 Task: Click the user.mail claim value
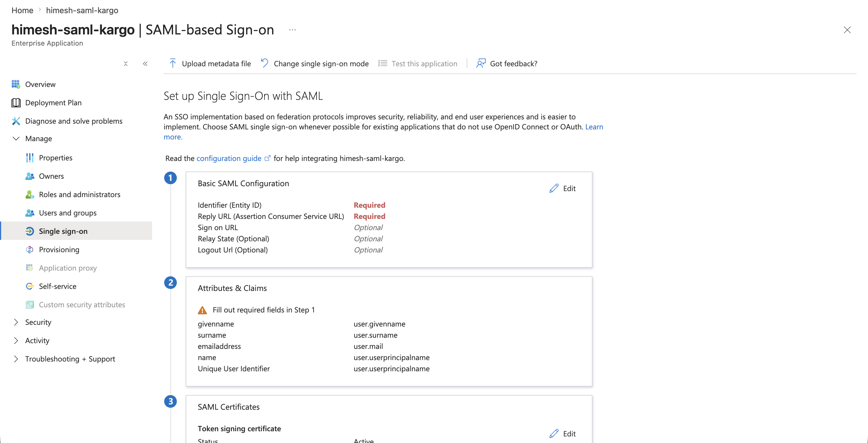point(368,346)
